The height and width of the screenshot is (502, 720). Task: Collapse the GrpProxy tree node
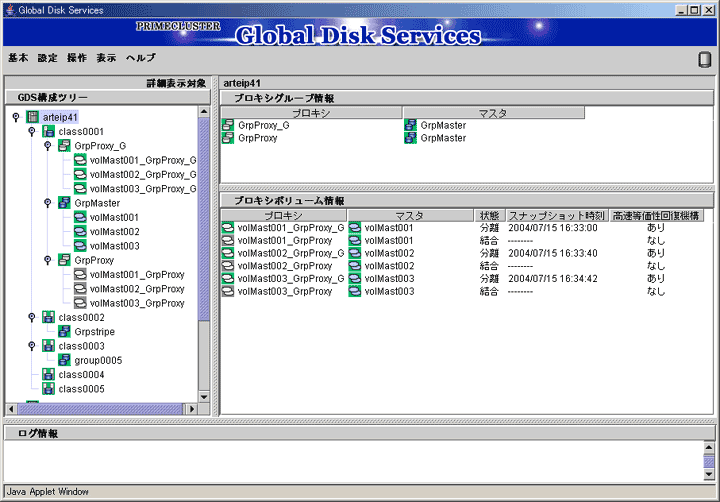tap(47, 260)
